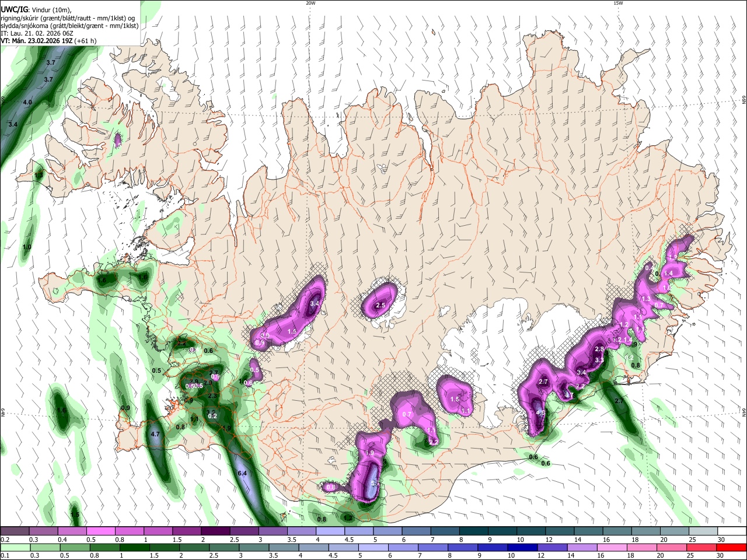Screen dimensions: 747x560
Task: Click the '20W' longitude label at top
Action: coord(310,3)
